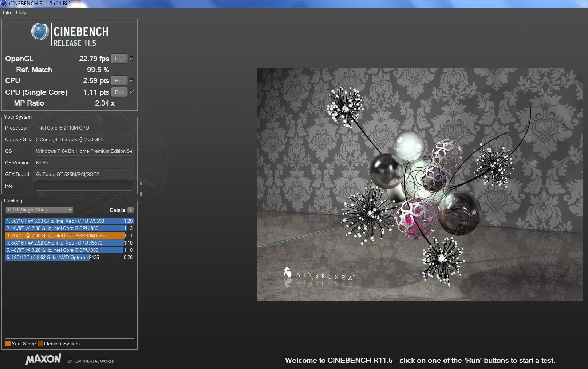This screenshot has width=588, height=369.
Task: Click the Ref. Match 99.5 % value
Action: 98,70
